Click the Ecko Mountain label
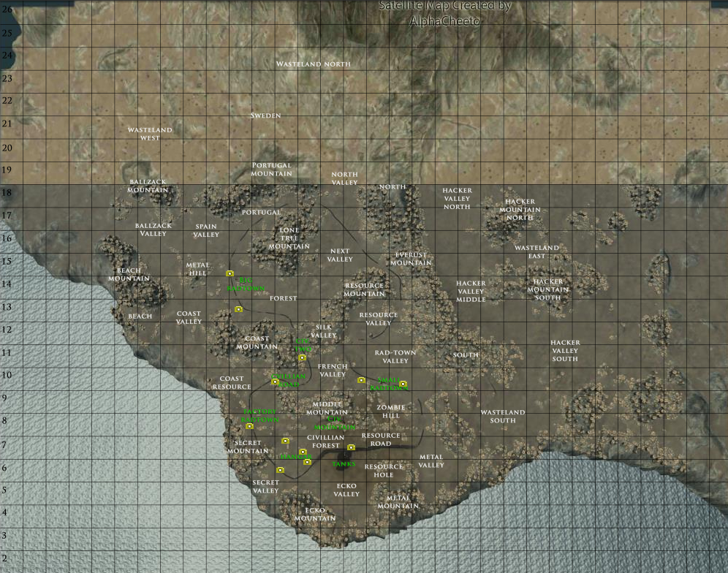The width and height of the screenshot is (728, 573). (314, 514)
